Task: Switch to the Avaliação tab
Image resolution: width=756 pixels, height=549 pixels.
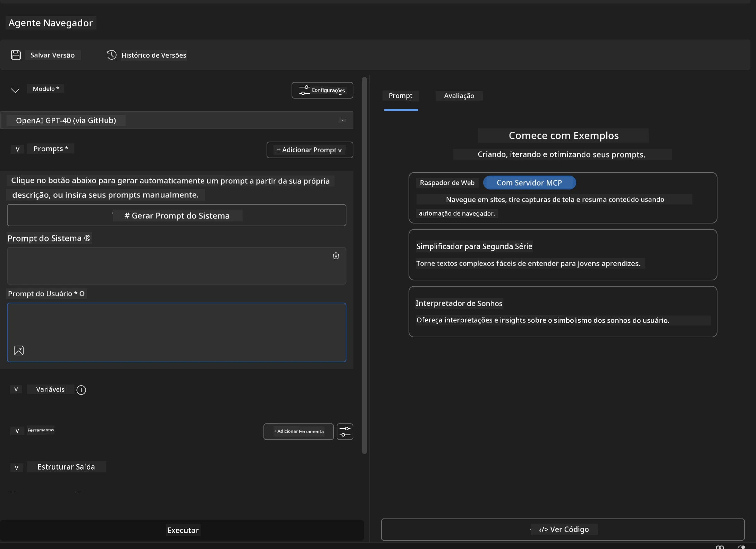Action: tap(459, 96)
